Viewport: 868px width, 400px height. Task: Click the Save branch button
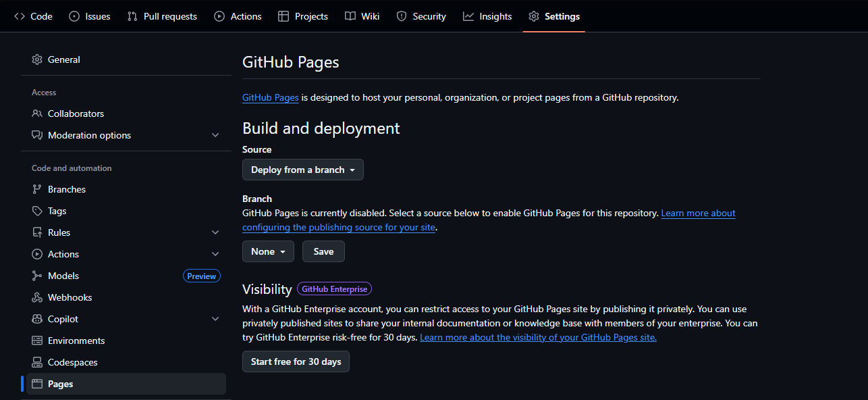[323, 251]
